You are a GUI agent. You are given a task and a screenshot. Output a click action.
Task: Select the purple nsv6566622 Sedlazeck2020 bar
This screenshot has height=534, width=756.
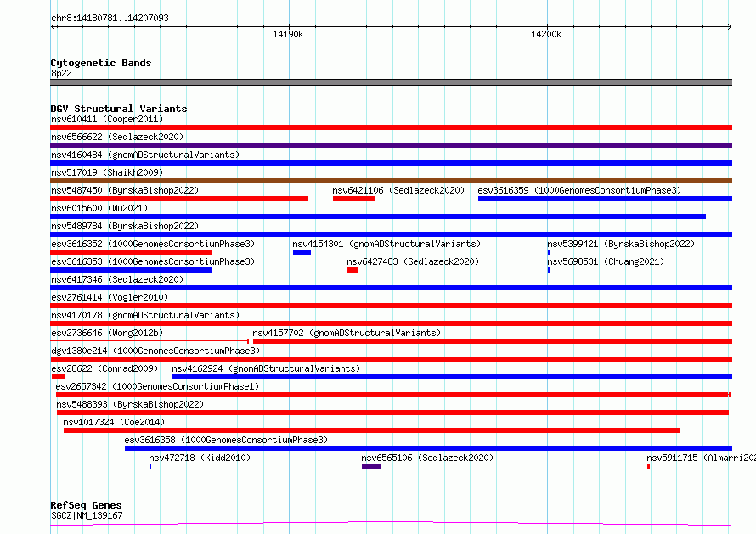click(391, 145)
